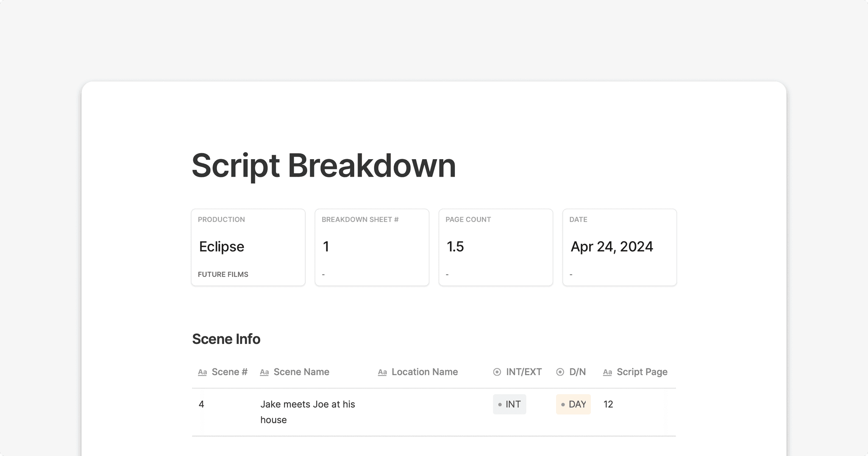Viewport: 868px width, 456px height.
Task: Toggle the DAY tag in the scene row
Action: (573, 404)
